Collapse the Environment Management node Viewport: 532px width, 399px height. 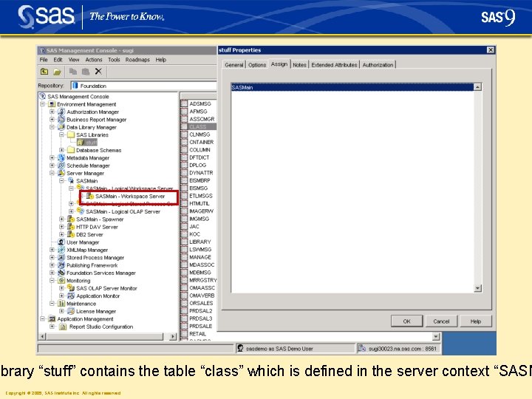click(x=42, y=104)
